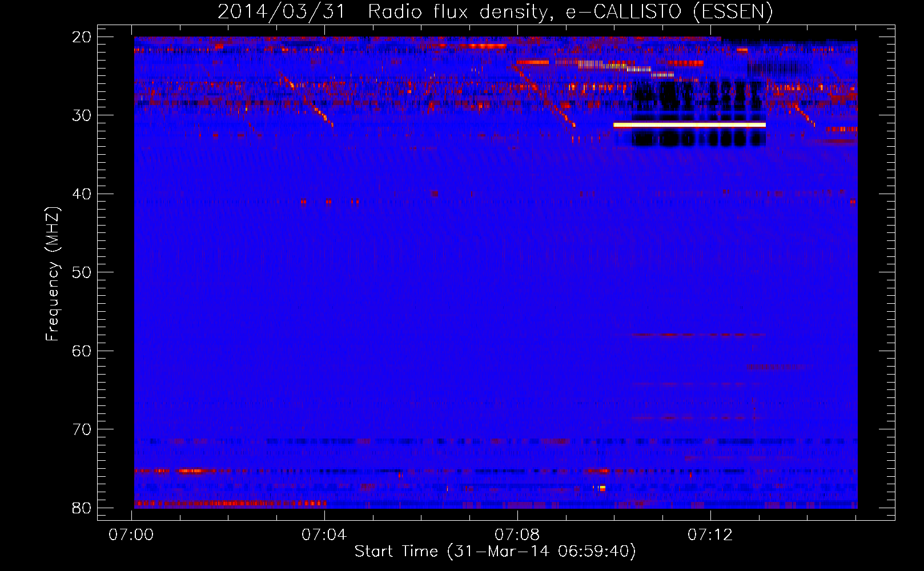Screen dimensions: 924x571
Task: Click the 'Start Time (31-Mar-14 06:59:40)' label
Action: [x=495, y=552]
